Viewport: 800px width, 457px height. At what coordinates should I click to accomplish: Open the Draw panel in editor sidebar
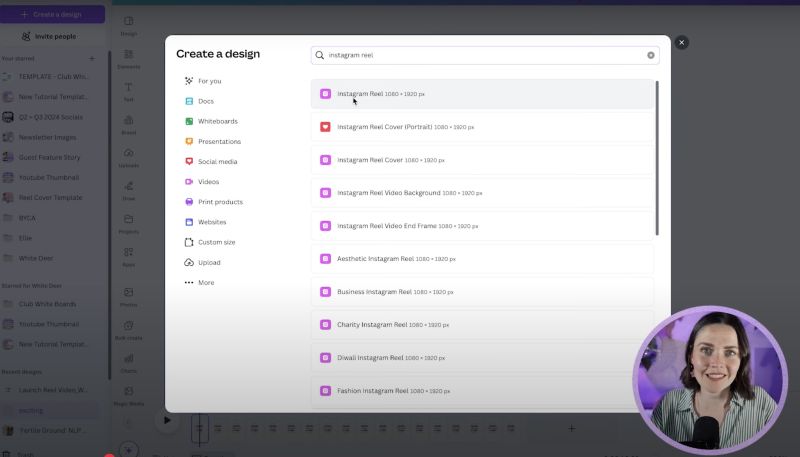[129, 191]
